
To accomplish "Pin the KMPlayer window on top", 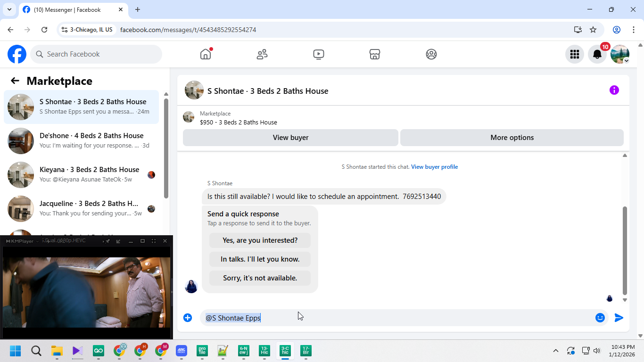I will tap(107, 241).
